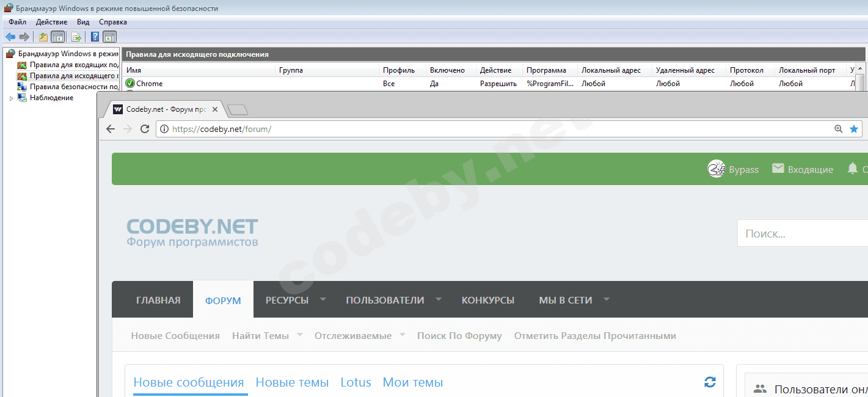
Task: Open the Вид menu
Action: pyautogui.click(x=83, y=22)
